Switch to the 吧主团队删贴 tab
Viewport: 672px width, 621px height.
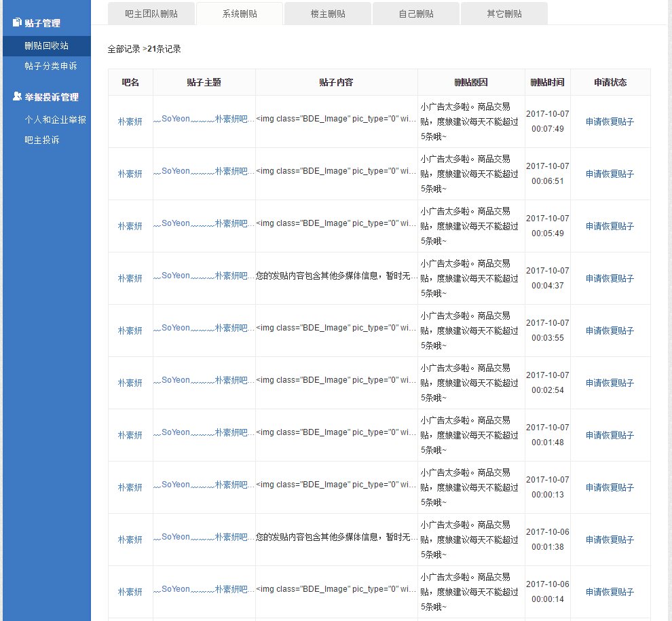pos(151,14)
